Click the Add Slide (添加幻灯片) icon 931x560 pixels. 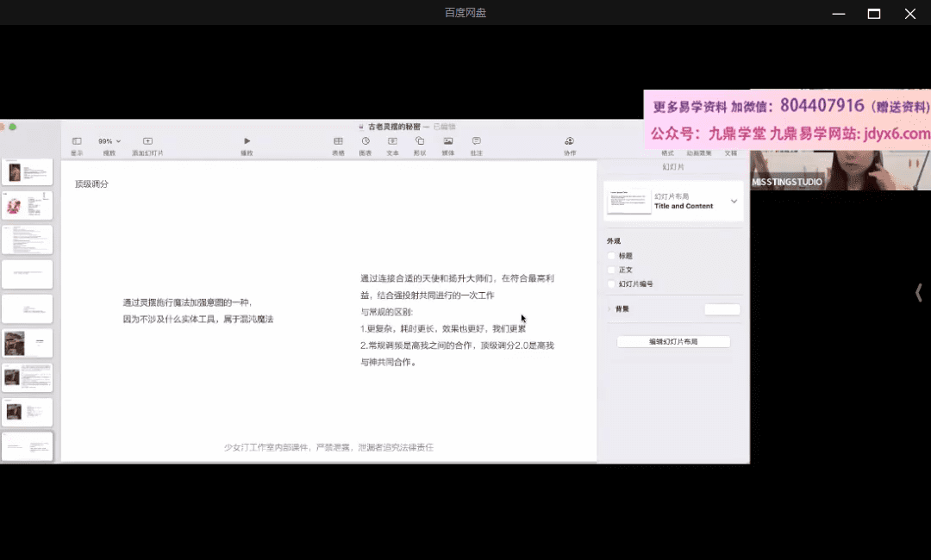pyautogui.click(x=147, y=141)
